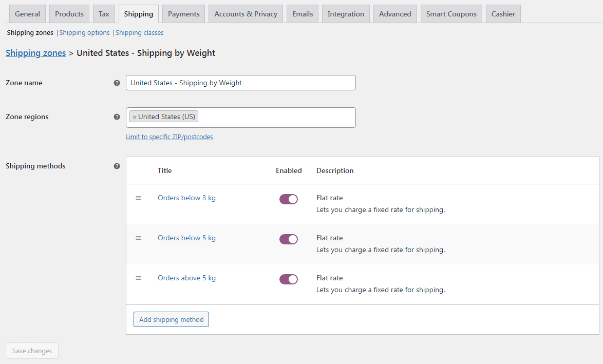Click Flat rate text in Orders below 5 kg row
Screen dimensions: 603x364
pyautogui.click(x=330, y=238)
